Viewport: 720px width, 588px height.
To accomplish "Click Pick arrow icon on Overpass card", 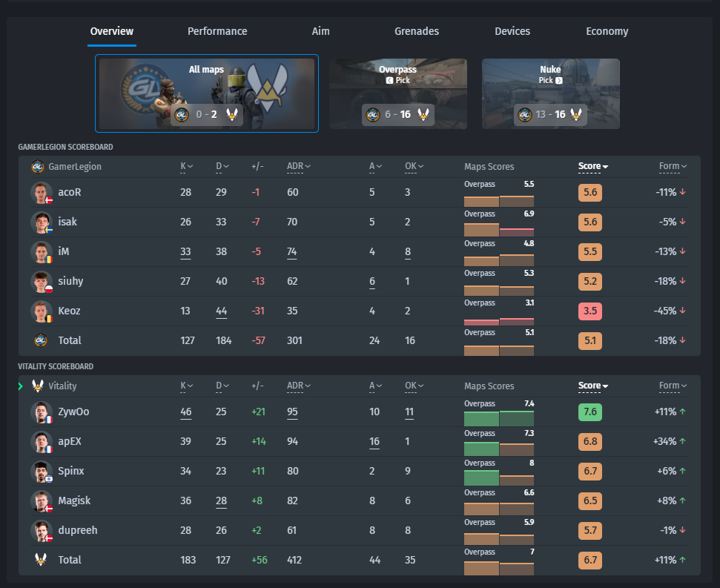I will pyautogui.click(x=390, y=80).
